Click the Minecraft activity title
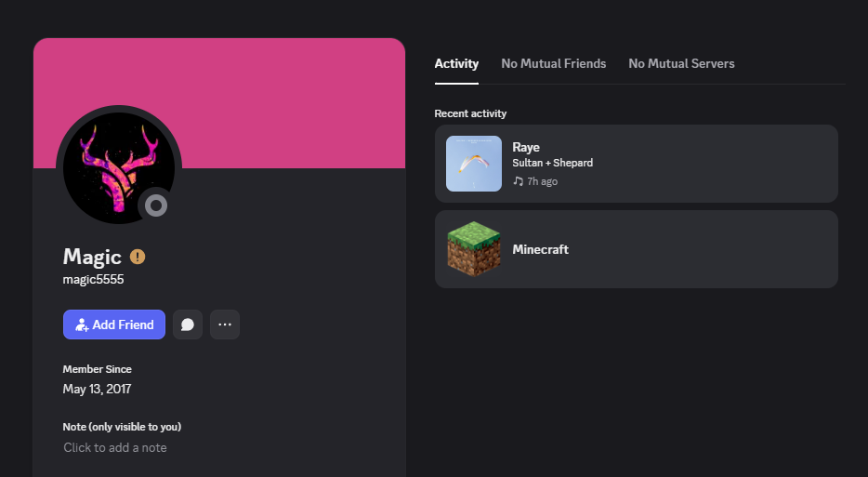 pyautogui.click(x=540, y=249)
